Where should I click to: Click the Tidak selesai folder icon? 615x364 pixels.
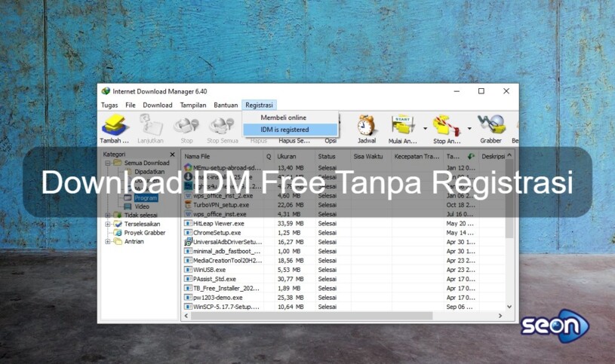(x=118, y=215)
